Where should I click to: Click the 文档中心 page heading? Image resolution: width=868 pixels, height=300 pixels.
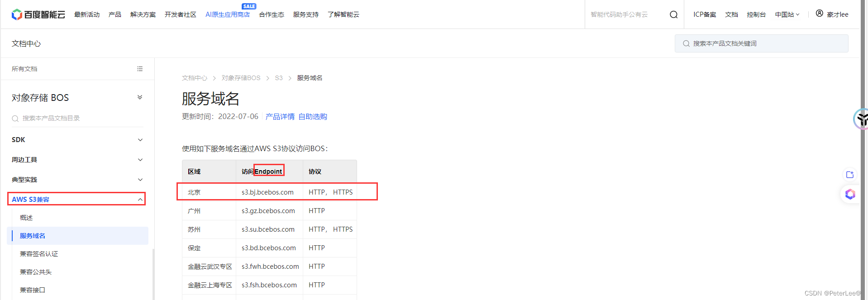coord(26,43)
